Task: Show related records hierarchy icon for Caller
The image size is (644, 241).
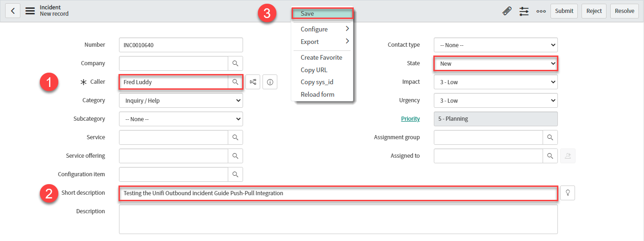Action: coord(253,82)
